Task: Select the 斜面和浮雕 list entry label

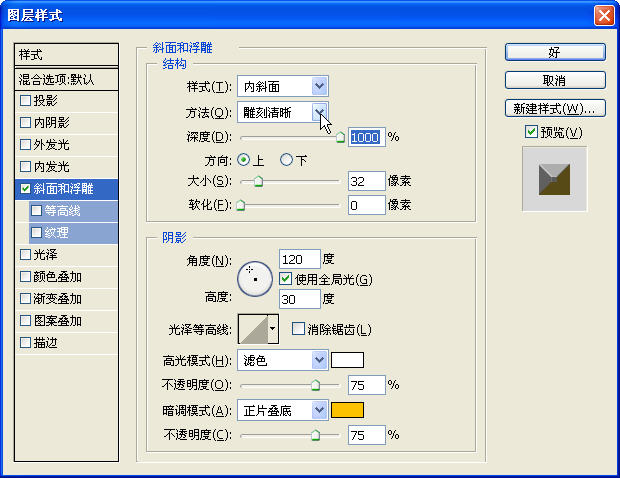Action: 63,189
